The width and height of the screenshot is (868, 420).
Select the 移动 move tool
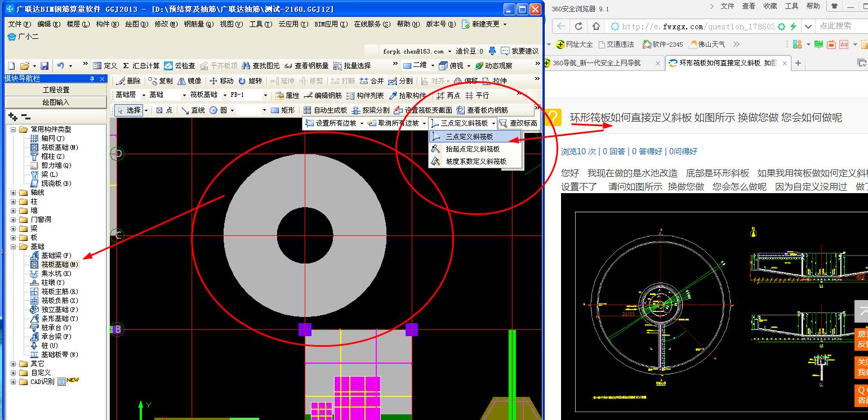tap(221, 81)
